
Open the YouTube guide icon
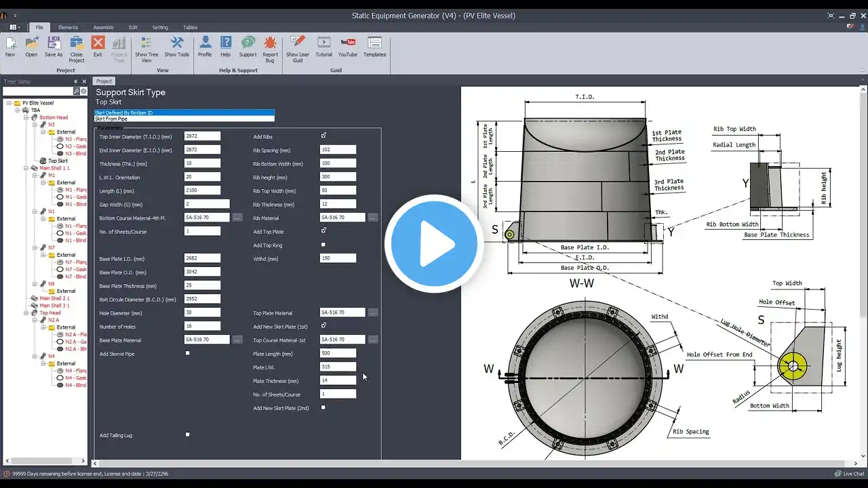(347, 46)
